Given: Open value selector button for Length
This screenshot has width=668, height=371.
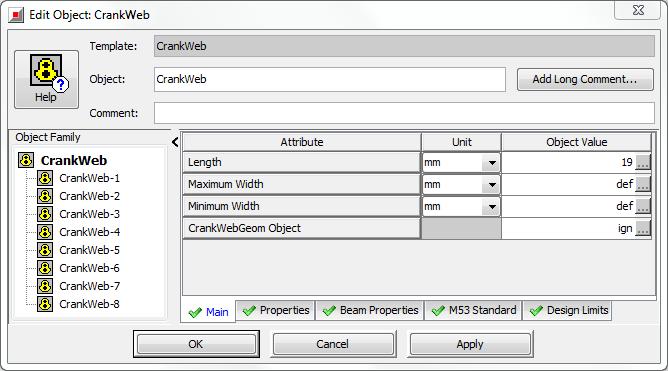Looking at the screenshot, I should click(x=643, y=162).
